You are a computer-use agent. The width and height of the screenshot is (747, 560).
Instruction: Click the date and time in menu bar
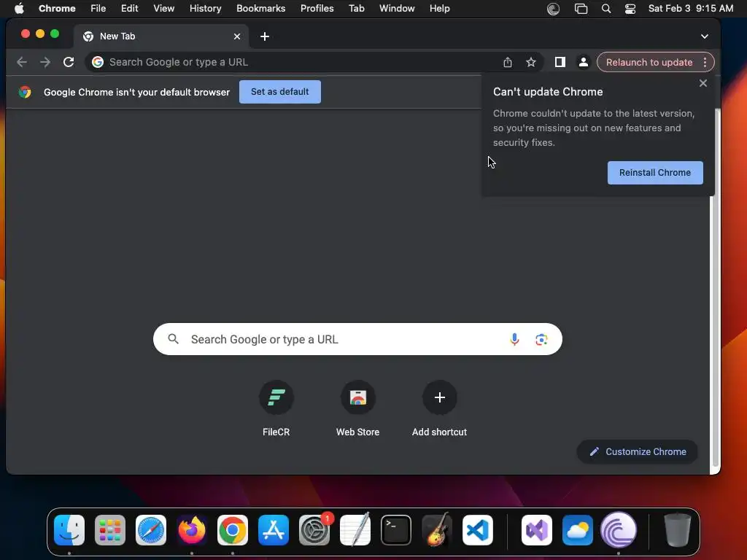click(690, 8)
